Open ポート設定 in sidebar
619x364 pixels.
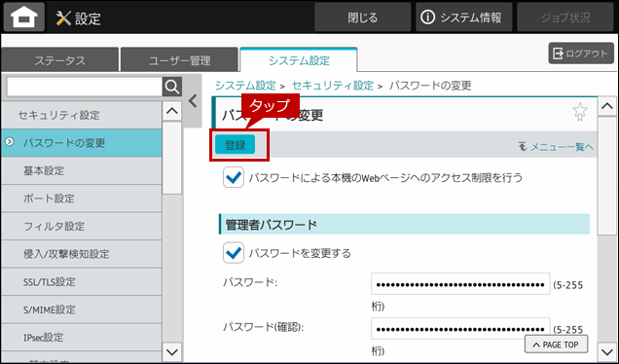tap(82, 199)
